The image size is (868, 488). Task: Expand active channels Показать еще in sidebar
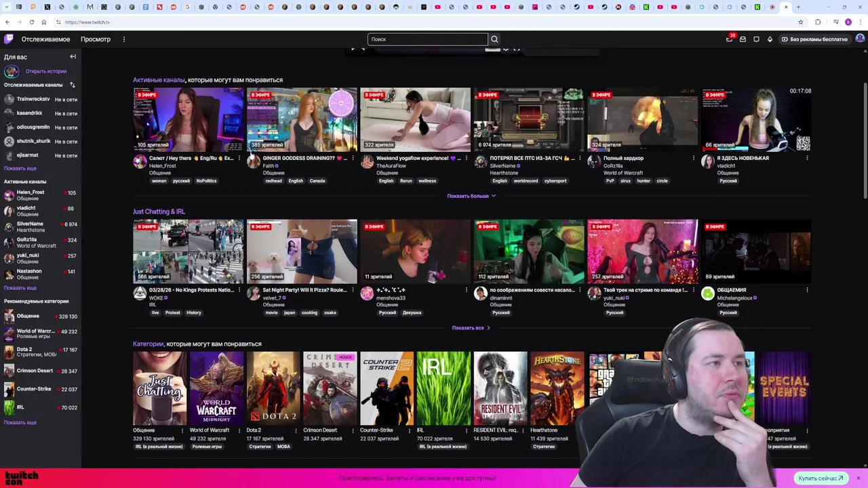click(20, 287)
